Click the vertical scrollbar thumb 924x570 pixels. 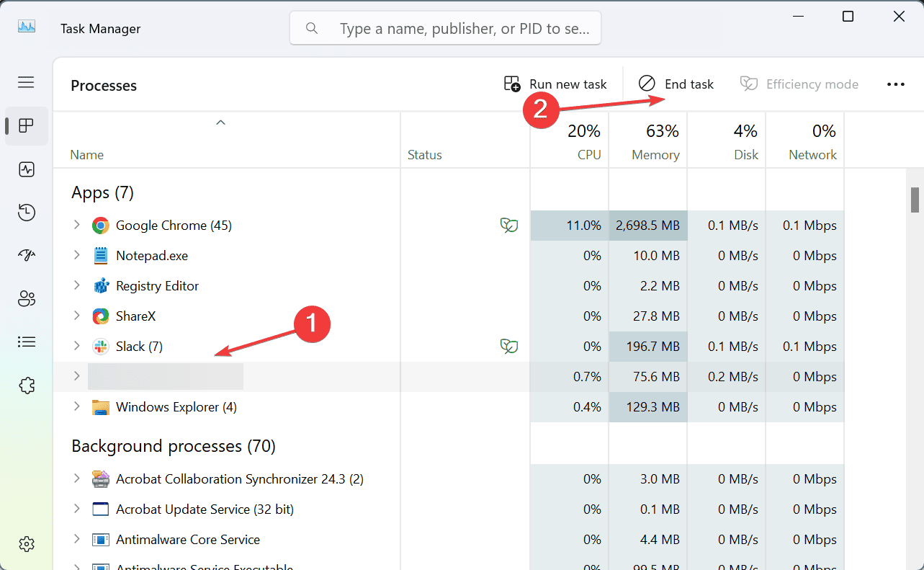point(915,200)
